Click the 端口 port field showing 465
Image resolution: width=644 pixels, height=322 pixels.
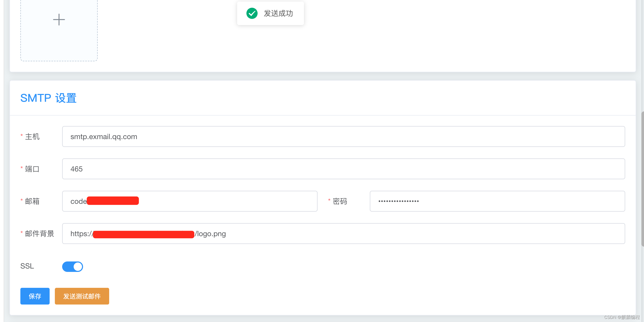pos(343,169)
